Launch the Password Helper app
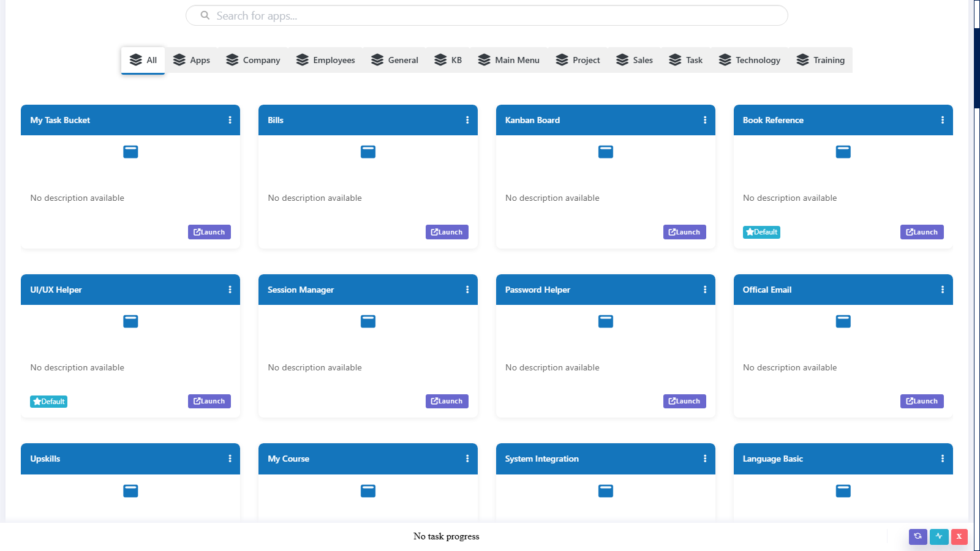980x551 pixels. (685, 401)
